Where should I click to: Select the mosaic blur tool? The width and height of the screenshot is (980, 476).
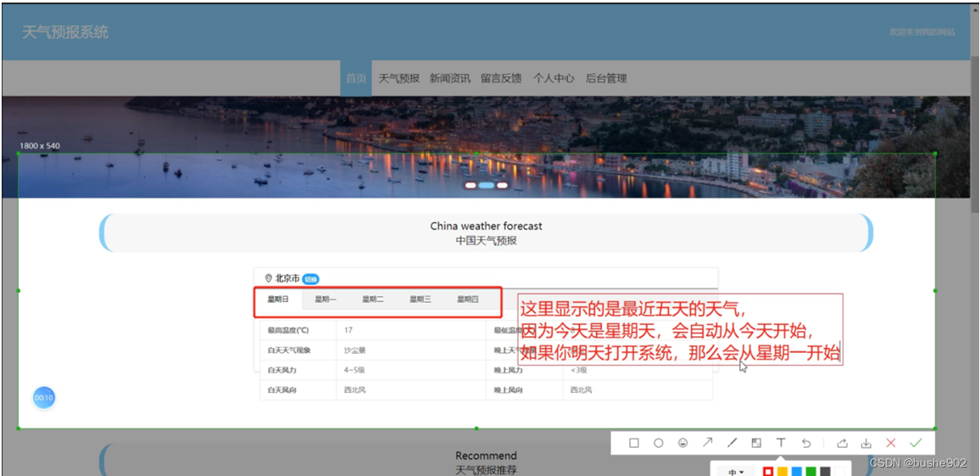coord(756,443)
